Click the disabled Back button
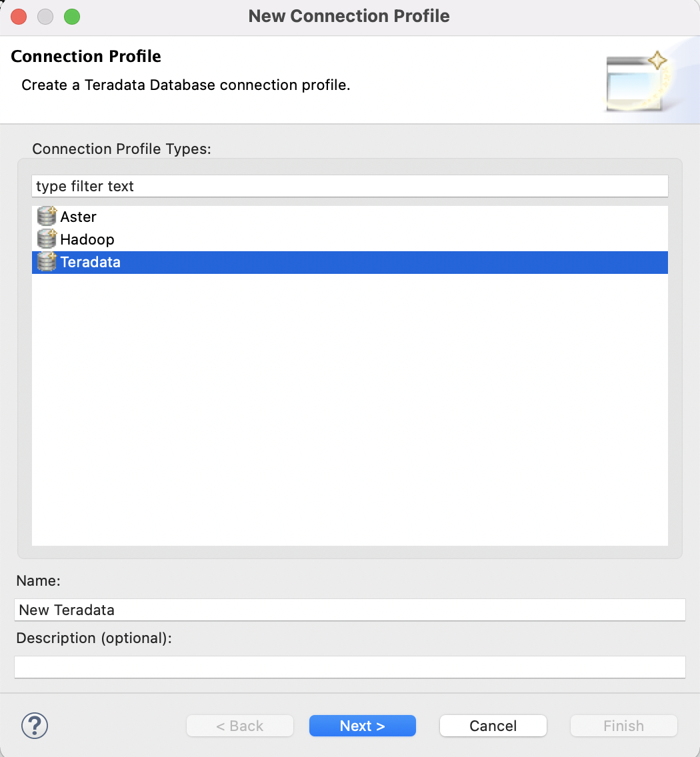The width and height of the screenshot is (700, 757). (239, 726)
